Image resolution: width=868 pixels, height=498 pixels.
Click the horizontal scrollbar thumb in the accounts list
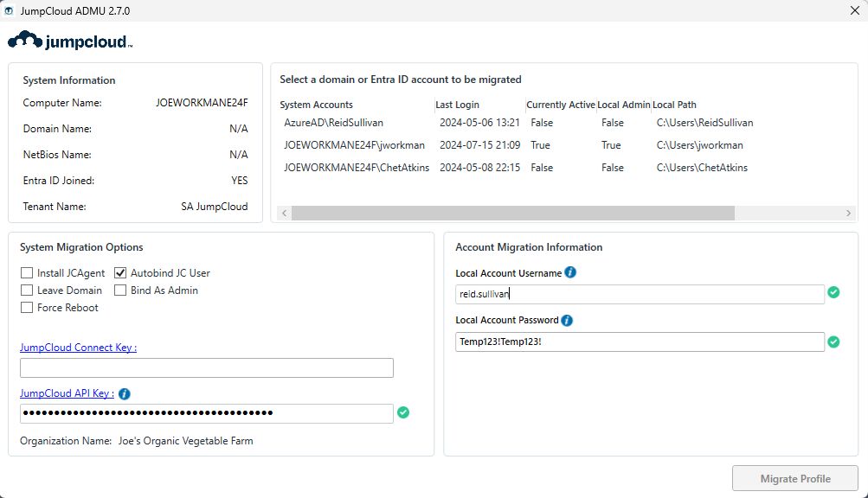(x=513, y=213)
